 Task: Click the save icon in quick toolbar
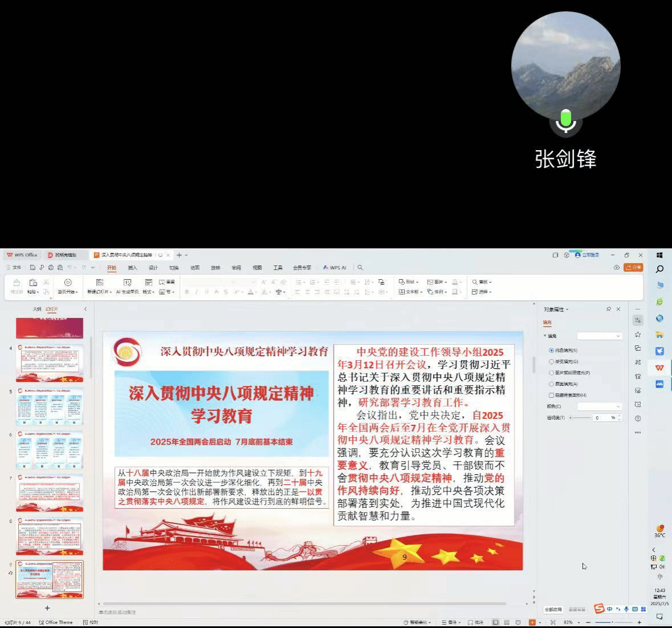pos(33,267)
